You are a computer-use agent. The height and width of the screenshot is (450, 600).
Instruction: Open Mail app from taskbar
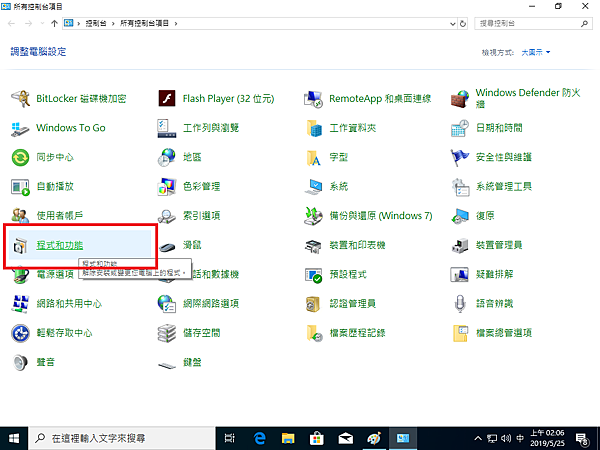[x=346, y=438]
